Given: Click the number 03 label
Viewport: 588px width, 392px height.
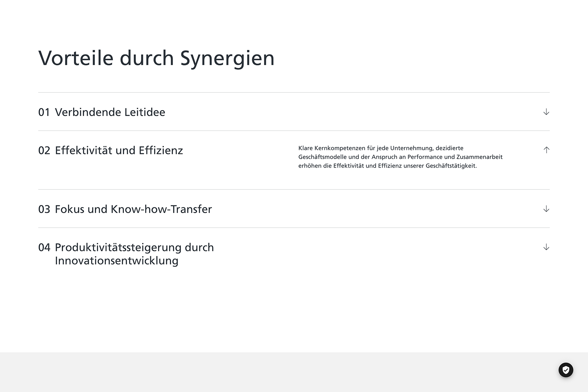Looking at the screenshot, I should [44, 209].
